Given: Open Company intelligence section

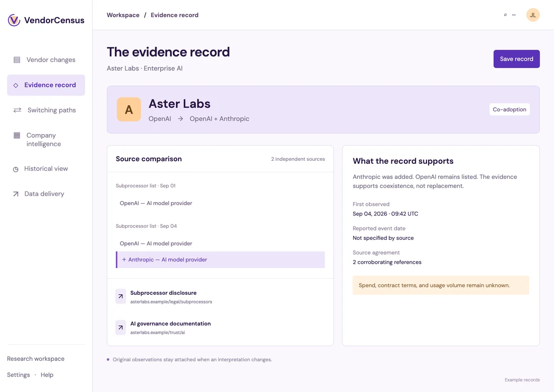Looking at the screenshot, I should click(46, 140).
